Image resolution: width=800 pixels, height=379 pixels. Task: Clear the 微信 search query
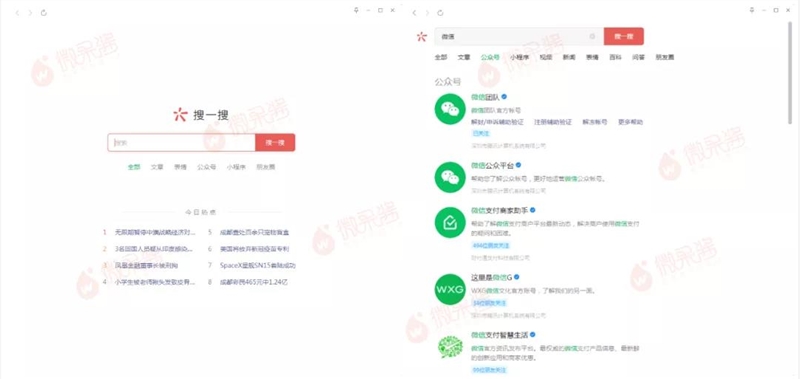click(592, 36)
